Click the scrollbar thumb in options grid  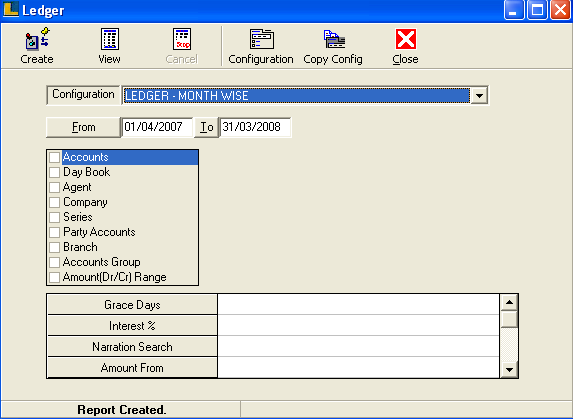click(x=509, y=319)
